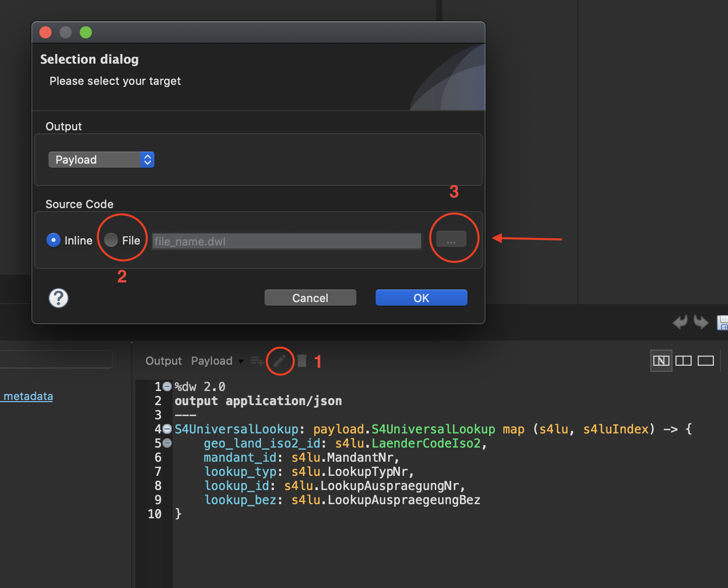Expand the Payload dropdown in the output toolbar
The width and height of the screenshot is (728, 588).
[x=240, y=361]
